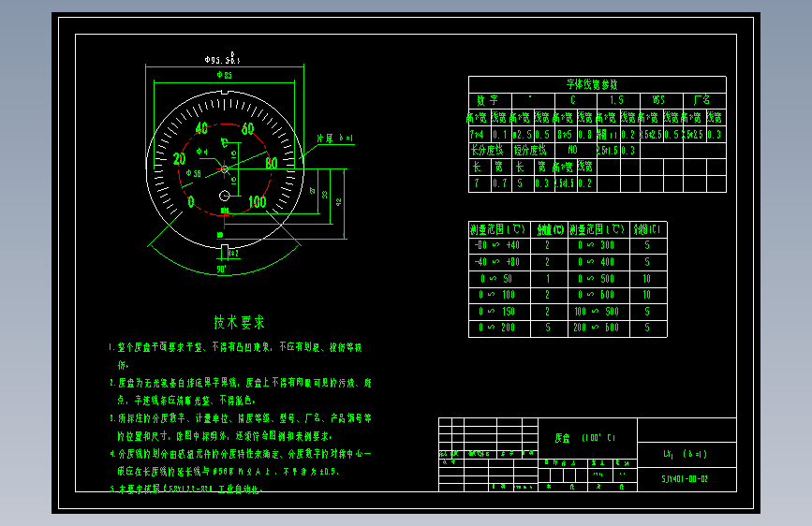Click technical requirement item 1 text

pos(236,356)
